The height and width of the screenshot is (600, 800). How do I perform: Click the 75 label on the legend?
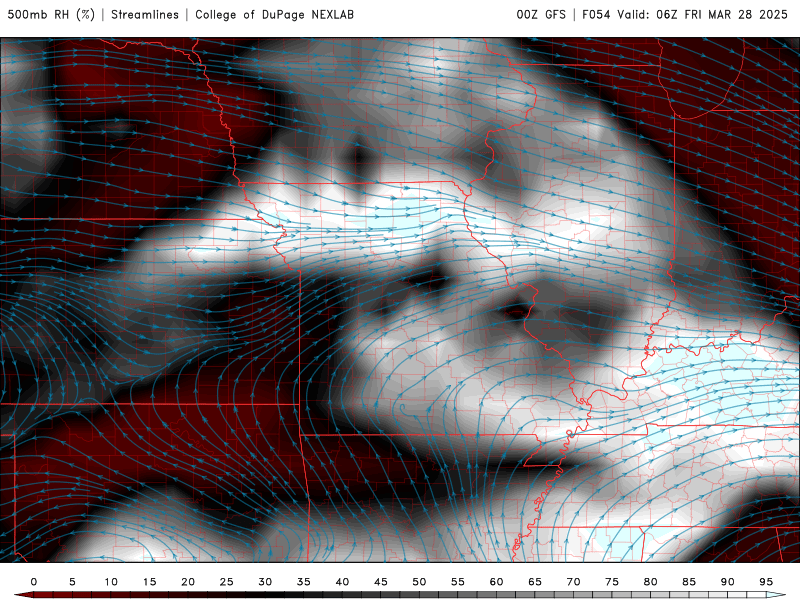[x=612, y=582]
